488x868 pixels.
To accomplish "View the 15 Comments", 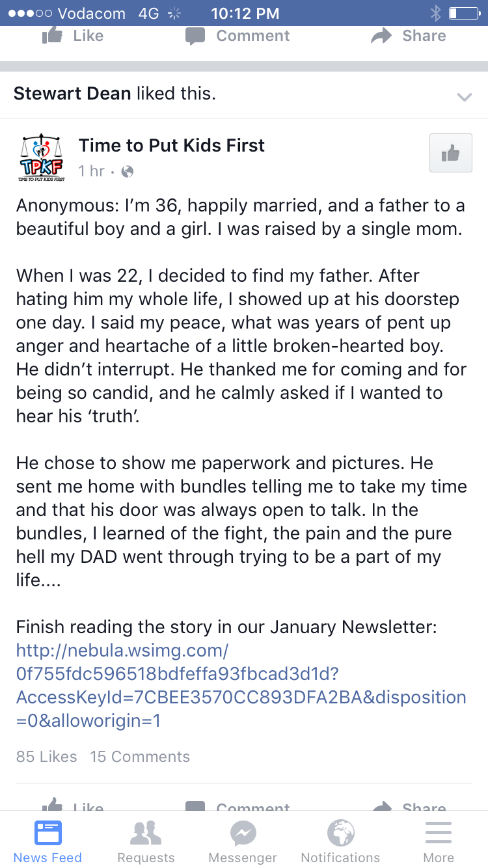I will 140,757.
